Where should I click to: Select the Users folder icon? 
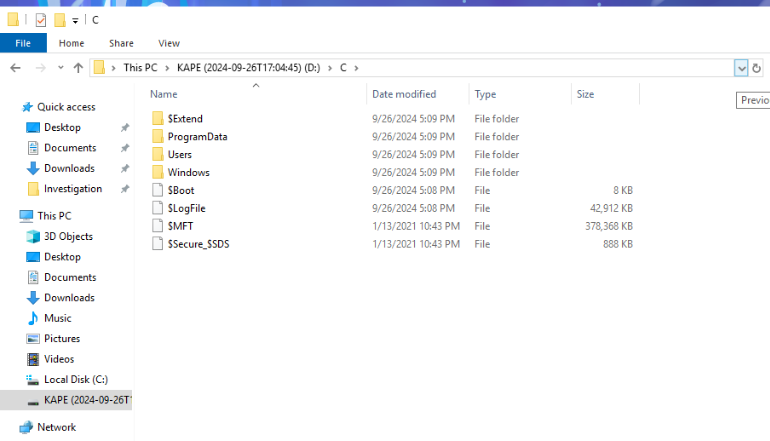coord(158,154)
